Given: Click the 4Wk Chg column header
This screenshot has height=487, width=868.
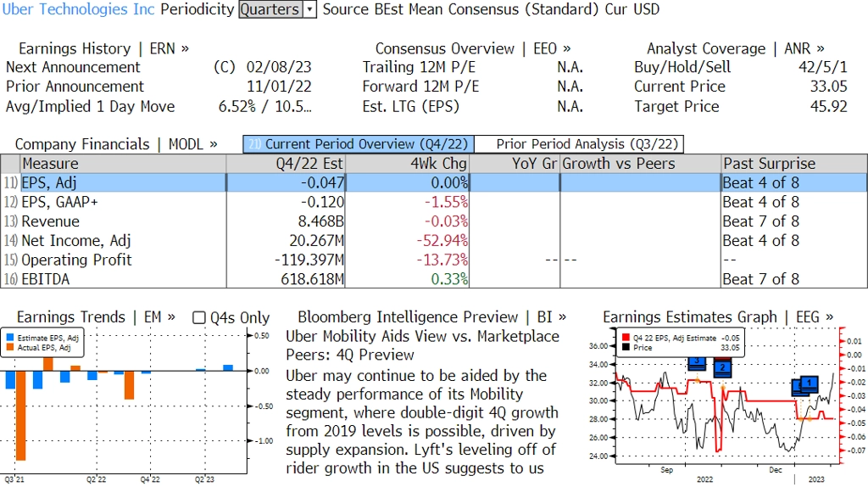Looking at the screenshot, I should click(407, 164).
